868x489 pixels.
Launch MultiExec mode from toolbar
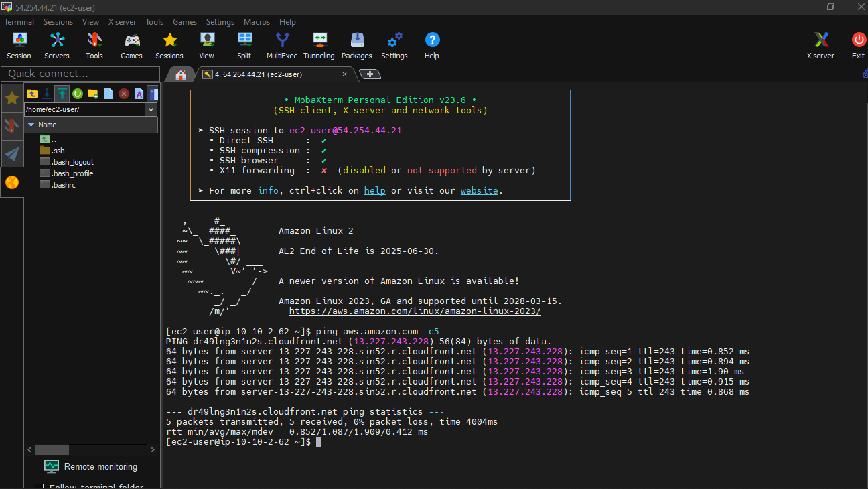[x=282, y=46]
